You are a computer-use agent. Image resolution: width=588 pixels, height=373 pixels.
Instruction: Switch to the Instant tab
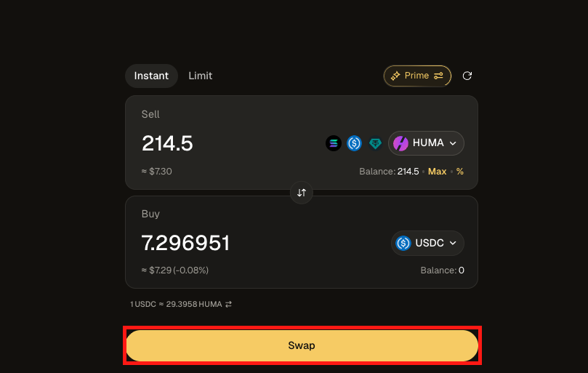tap(151, 76)
